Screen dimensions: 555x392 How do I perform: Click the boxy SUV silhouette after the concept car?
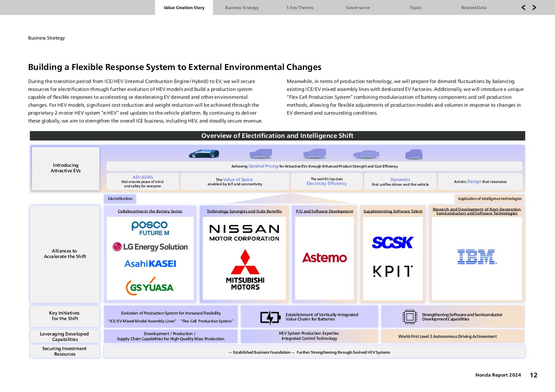[261, 153]
